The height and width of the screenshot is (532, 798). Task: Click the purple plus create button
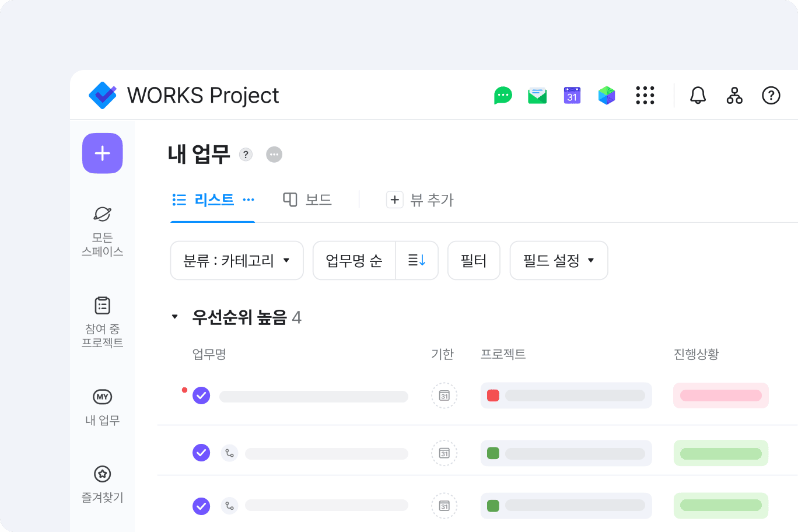(103, 153)
